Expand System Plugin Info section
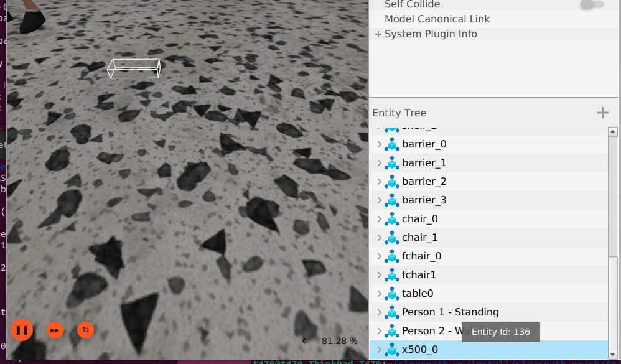This screenshot has width=621, height=364. [x=378, y=34]
